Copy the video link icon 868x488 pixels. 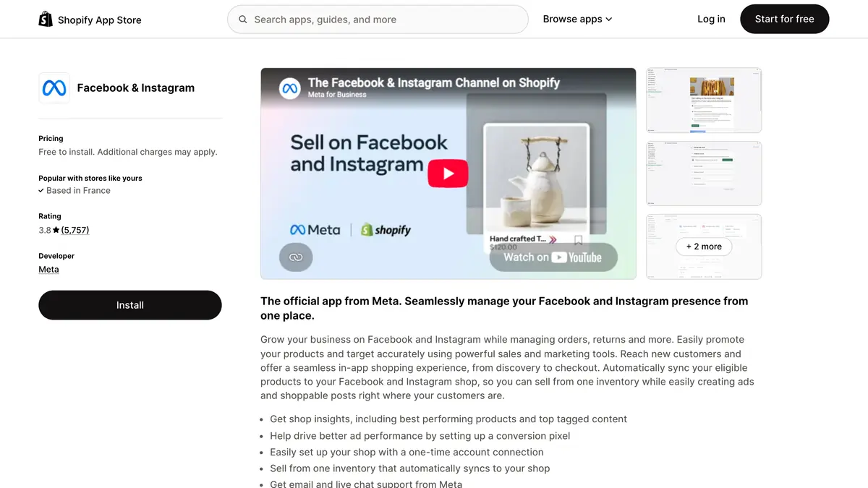coord(296,257)
